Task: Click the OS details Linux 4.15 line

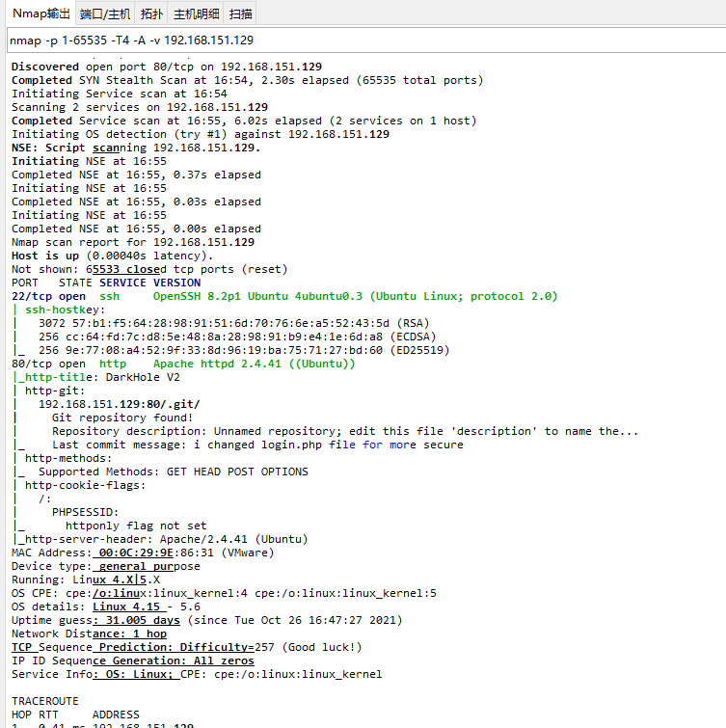Action: click(x=106, y=607)
